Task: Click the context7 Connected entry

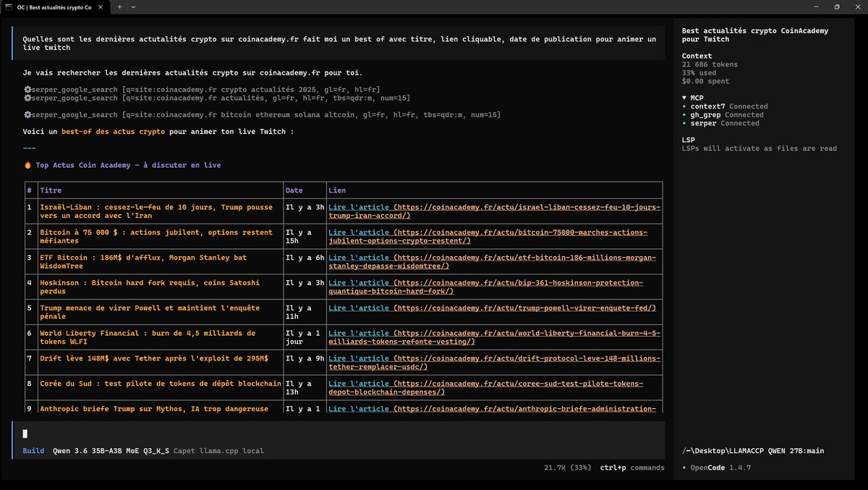Action: 725,106
